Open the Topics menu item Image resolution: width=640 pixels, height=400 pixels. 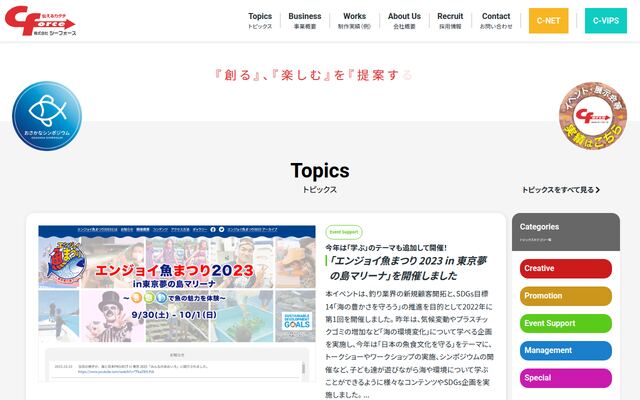tap(260, 20)
